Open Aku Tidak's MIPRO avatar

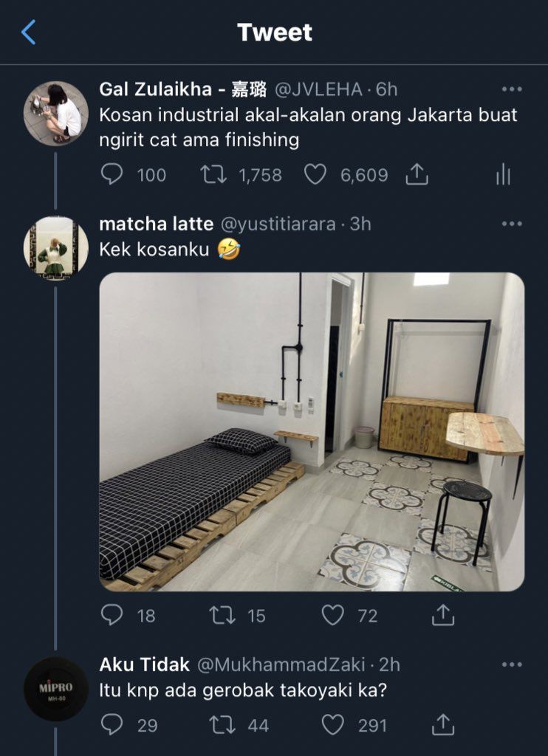(x=56, y=689)
